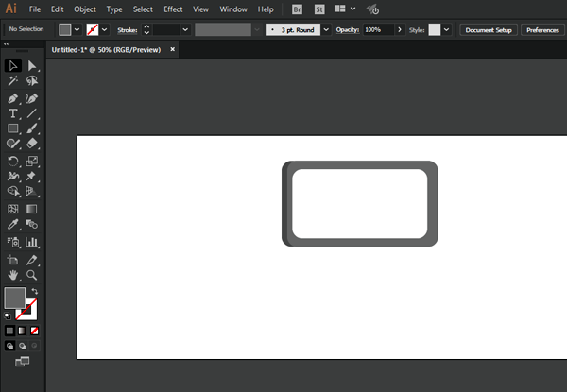567x392 pixels.
Task: Select the Zoom tool
Action: coord(32,275)
